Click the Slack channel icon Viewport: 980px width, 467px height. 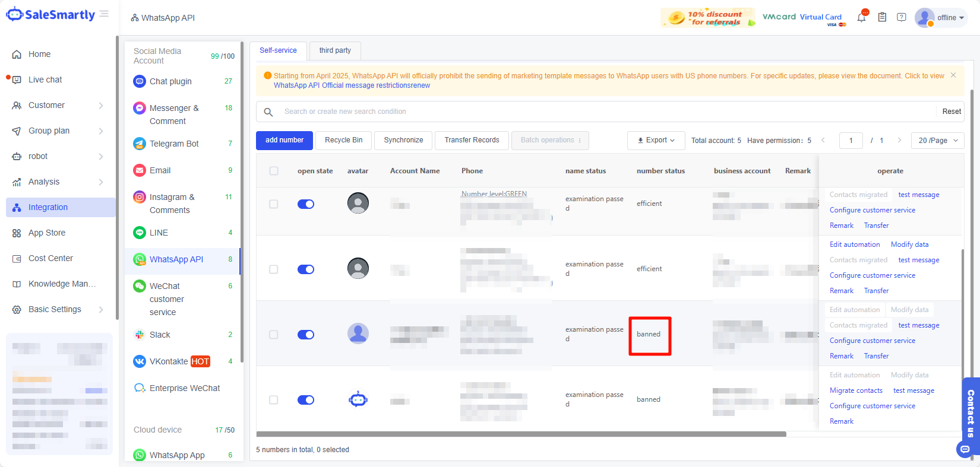tap(140, 335)
